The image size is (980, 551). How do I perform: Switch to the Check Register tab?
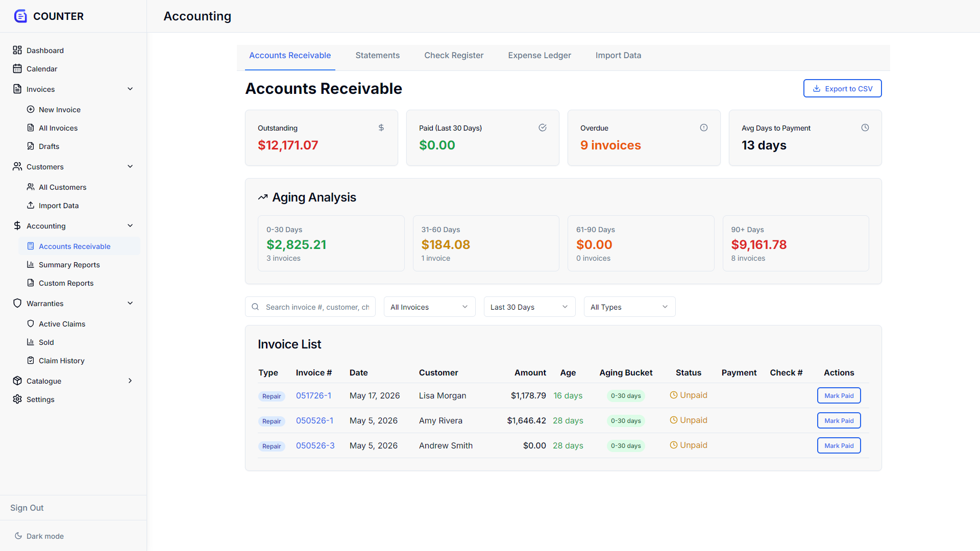pos(454,55)
